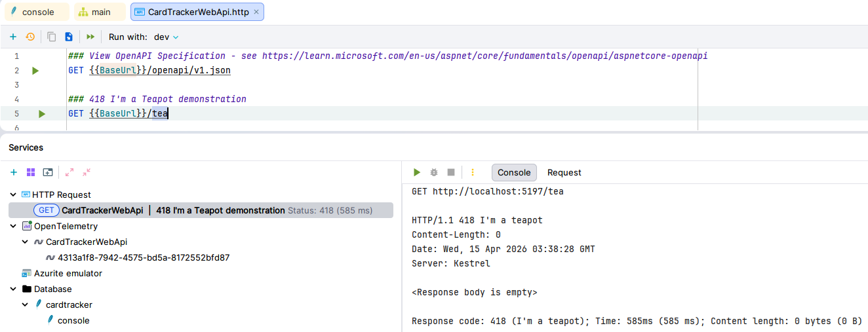Click HTTP/1.1 418 I'm a teapot line

[x=477, y=220]
